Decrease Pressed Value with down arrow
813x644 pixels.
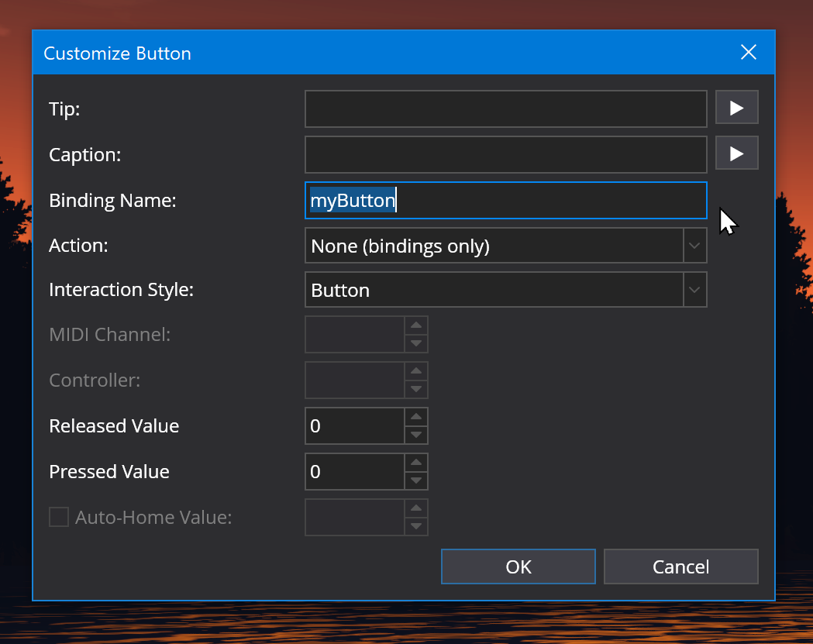[x=416, y=480]
